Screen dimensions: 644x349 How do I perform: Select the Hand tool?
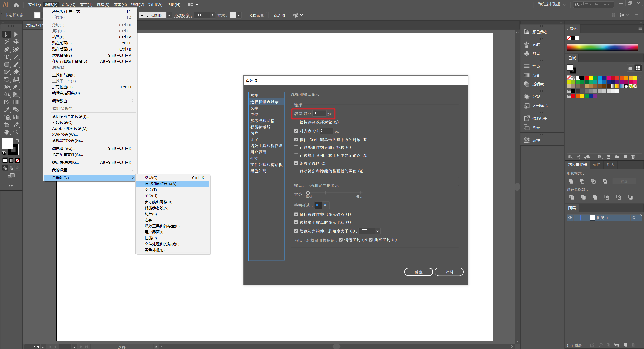pyautogui.click(x=7, y=132)
